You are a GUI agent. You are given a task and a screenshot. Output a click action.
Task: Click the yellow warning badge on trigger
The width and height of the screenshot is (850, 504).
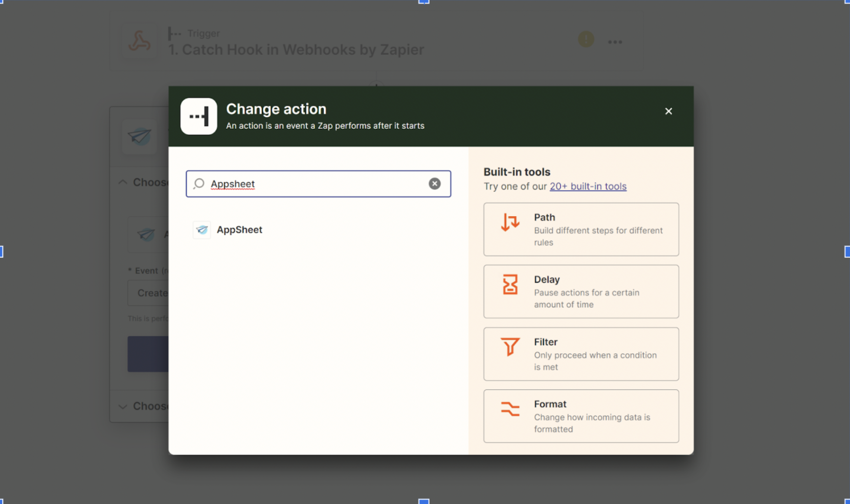click(586, 39)
